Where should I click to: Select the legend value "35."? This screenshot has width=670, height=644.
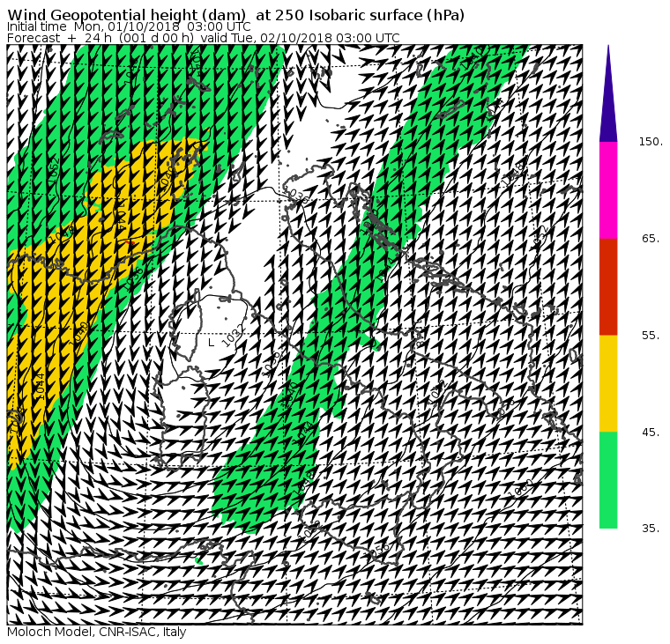651,529
